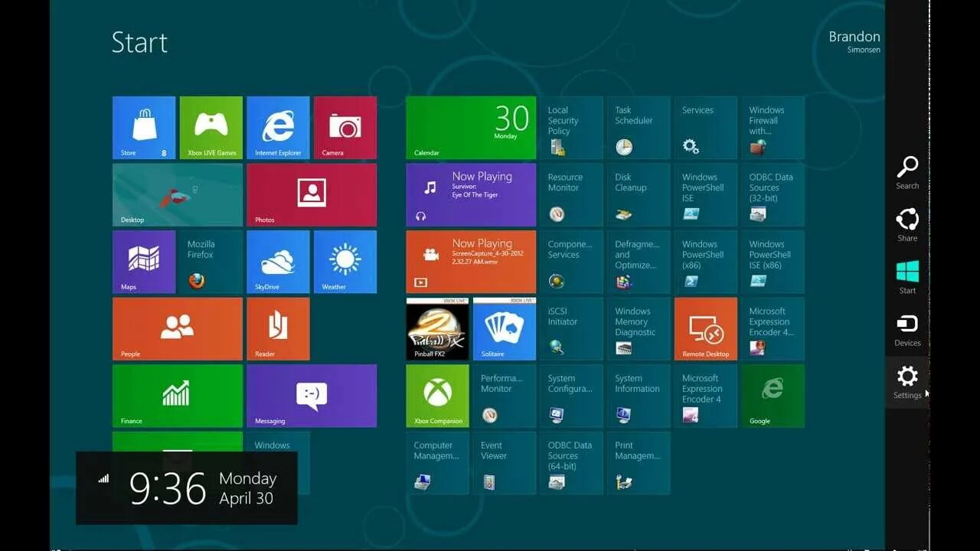Open the Settings charm

pos(907,382)
